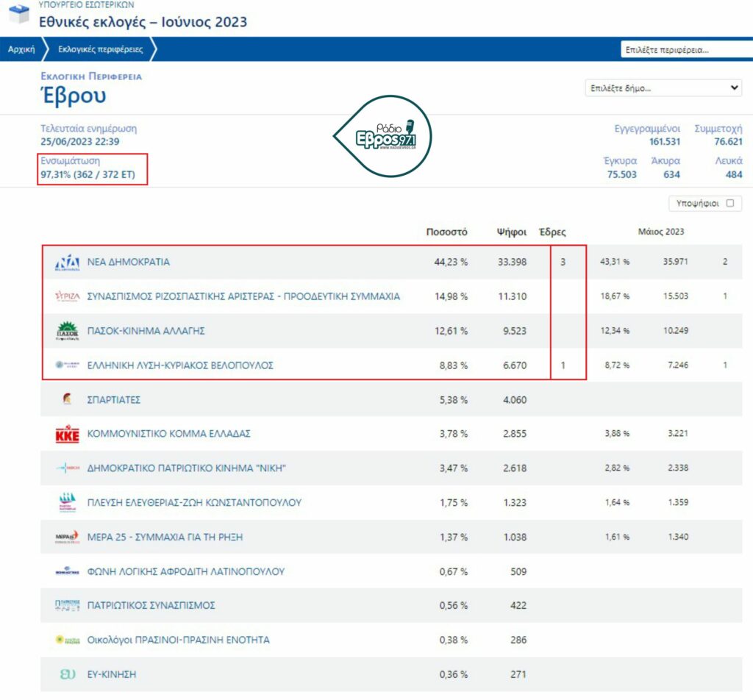Click the ΠΑΣΟΚ green sun logo
Screen dimensions: 753x700
(68, 331)
